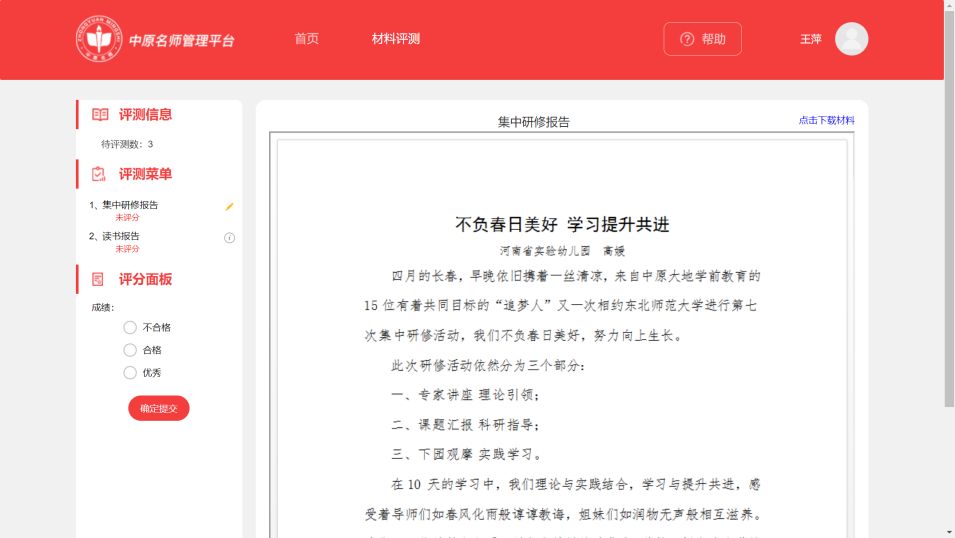Screen dimensions: 955x538
Task: Select the 不合格 radio option
Action: [130, 327]
